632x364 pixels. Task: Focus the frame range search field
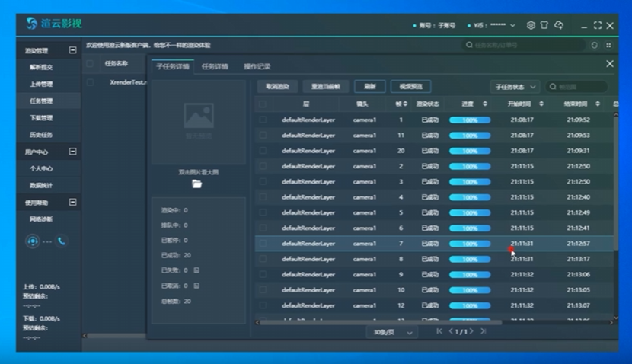pyautogui.click(x=576, y=87)
